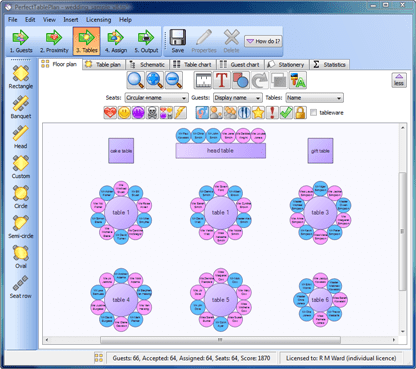Save the plan with floppy icon
Screen dimensions: 416x369
[178, 41]
